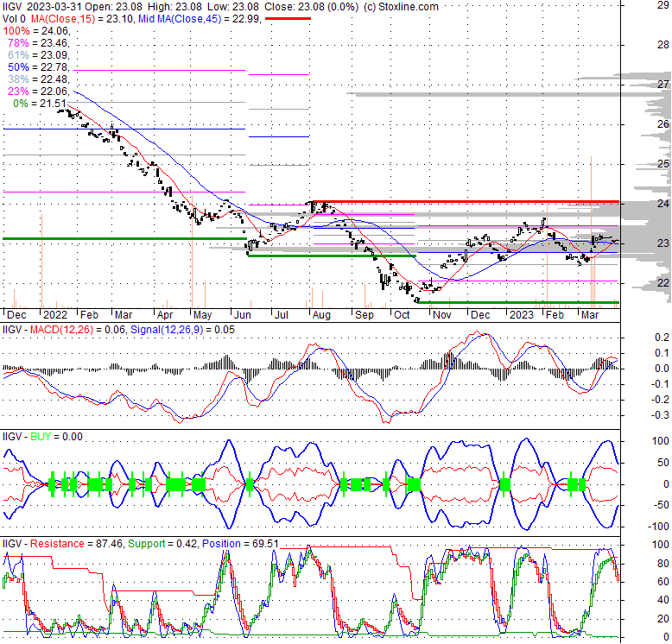Click the 23% = 22.06 Fibonacci level label
This screenshot has height=644, width=672.
pos(38,92)
